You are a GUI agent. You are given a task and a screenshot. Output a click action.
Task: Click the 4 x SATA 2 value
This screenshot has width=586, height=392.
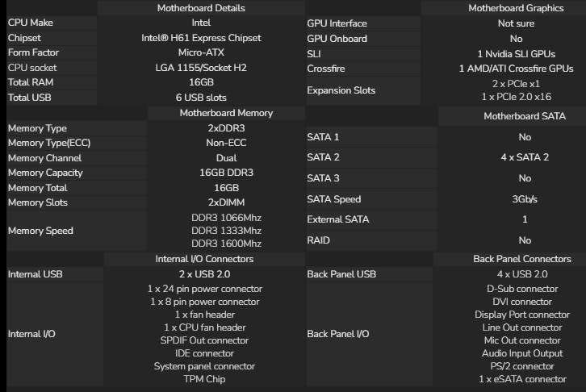tap(525, 157)
